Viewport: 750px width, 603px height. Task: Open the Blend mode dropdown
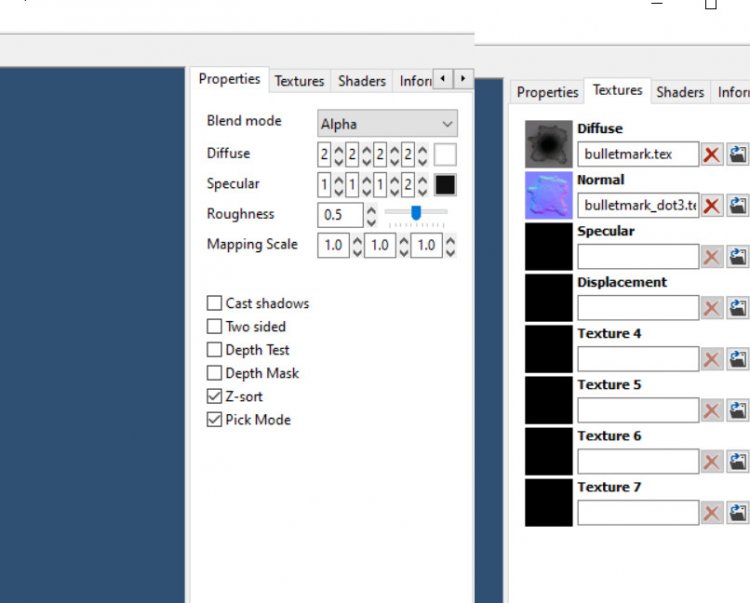pyautogui.click(x=387, y=124)
